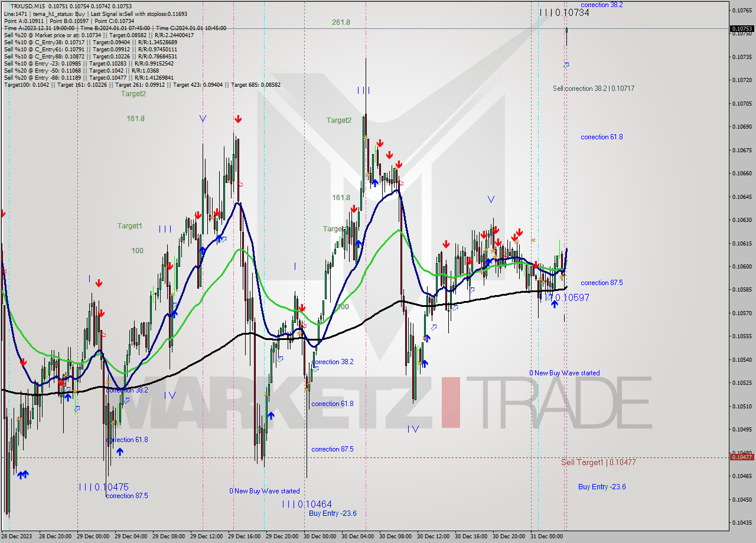Click the 'Sell Target1 | 0.10477' label
The width and height of the screenshot is (756, 543).
click(598, 462)
